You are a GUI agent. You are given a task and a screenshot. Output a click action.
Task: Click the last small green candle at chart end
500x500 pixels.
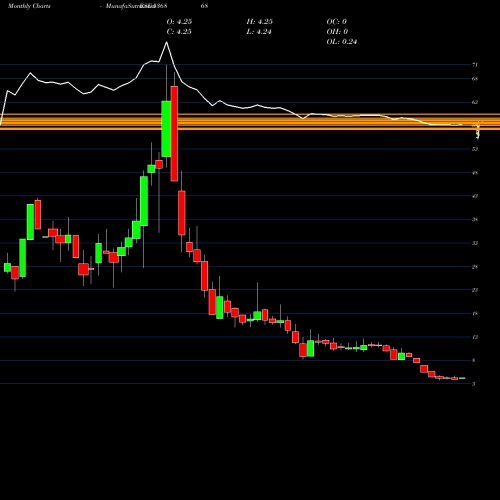[x=462, y=378]
